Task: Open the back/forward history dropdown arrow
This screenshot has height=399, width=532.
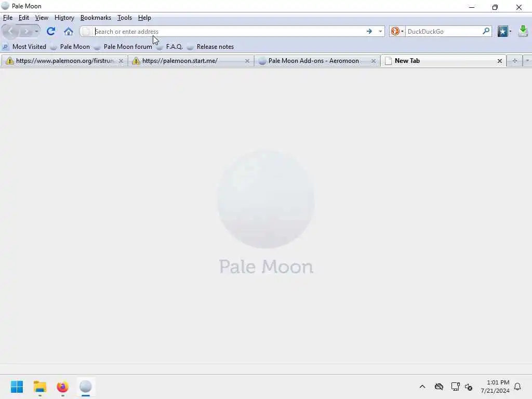Action: pos(37,32)
